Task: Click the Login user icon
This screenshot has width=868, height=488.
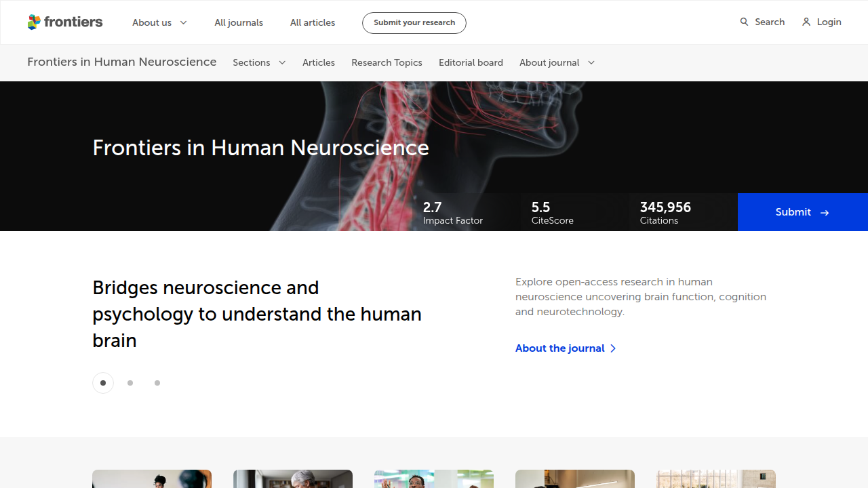Action: point(806,22)
